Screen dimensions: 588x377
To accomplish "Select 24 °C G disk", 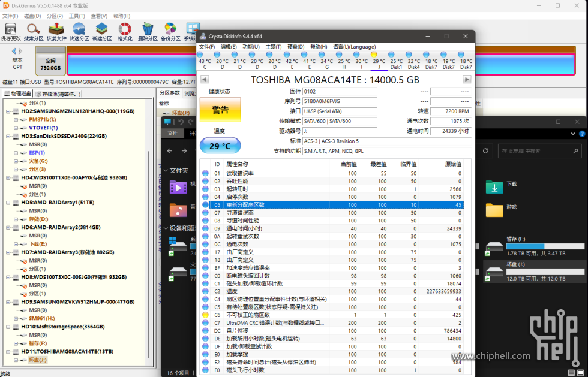I will click(x=326, y=61).
